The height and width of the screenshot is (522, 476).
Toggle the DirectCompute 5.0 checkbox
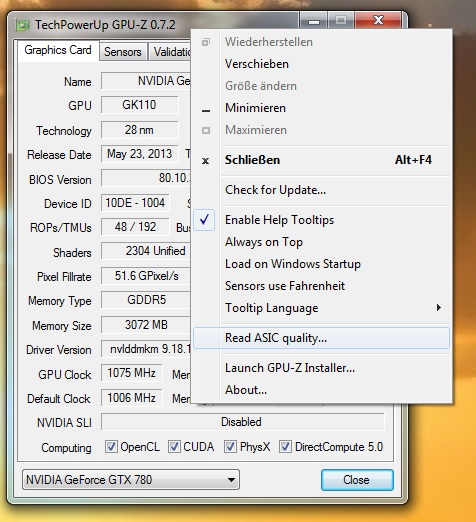(285, 446)
